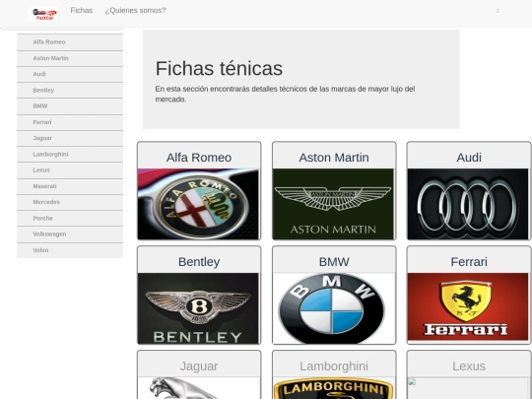Click the Audi card title
532x399 pixels.
469,158
